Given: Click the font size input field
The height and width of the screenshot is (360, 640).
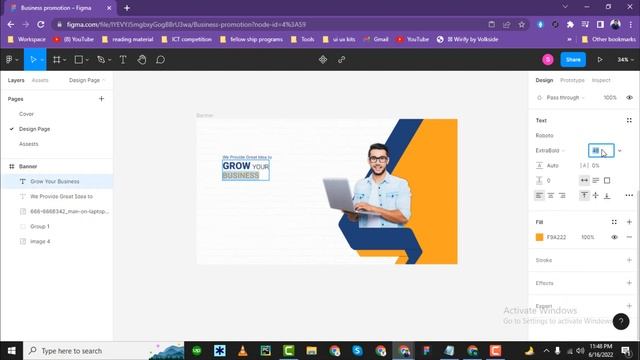Looking at the screenshot, I should point(601,151).
